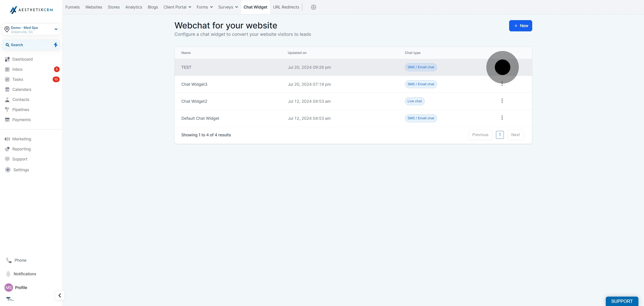Select the Chat Widget tab
This screenshot has height=306, width=644.
pos(255,7)
